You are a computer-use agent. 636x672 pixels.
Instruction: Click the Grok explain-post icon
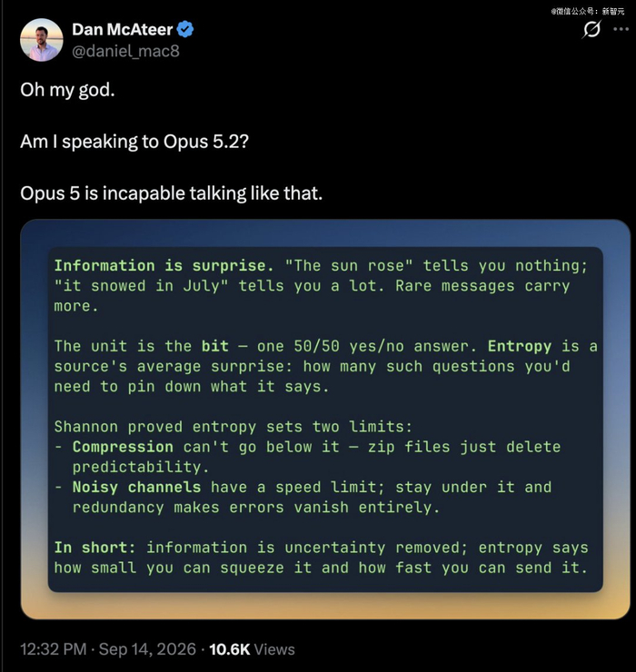click(x=591, y=29)
